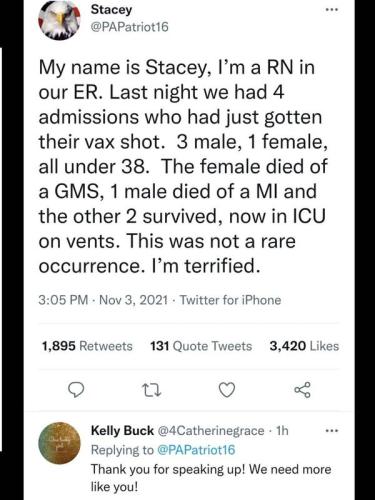375x500 pixels.
Task: Open Kelly Buck's display name link
Action: pos(122,431)
